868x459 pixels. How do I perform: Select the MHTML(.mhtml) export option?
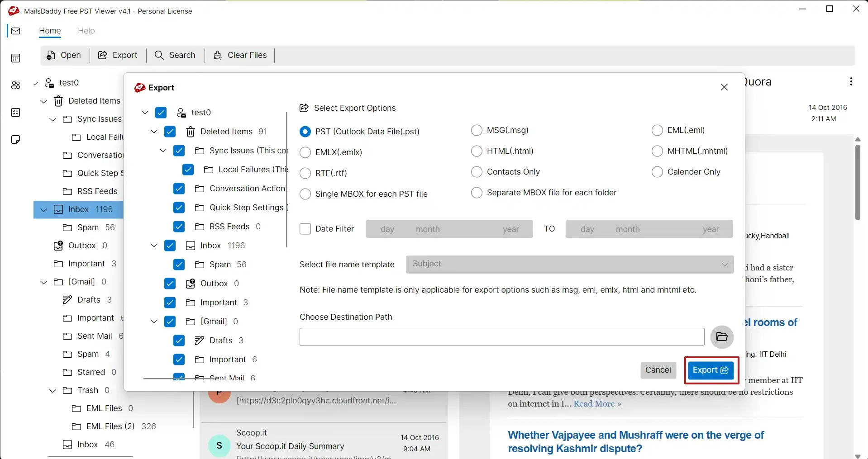[x=657, y=151]
